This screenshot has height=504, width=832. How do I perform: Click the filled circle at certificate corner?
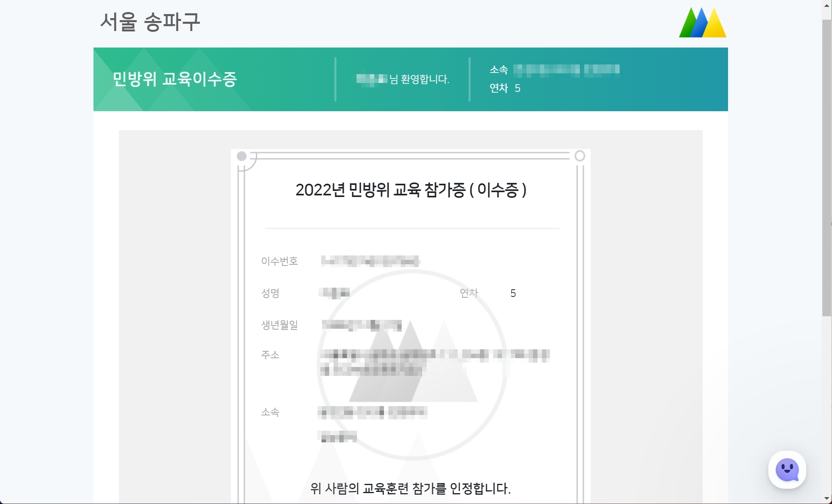pyautogui.click(x=242, y=156)
